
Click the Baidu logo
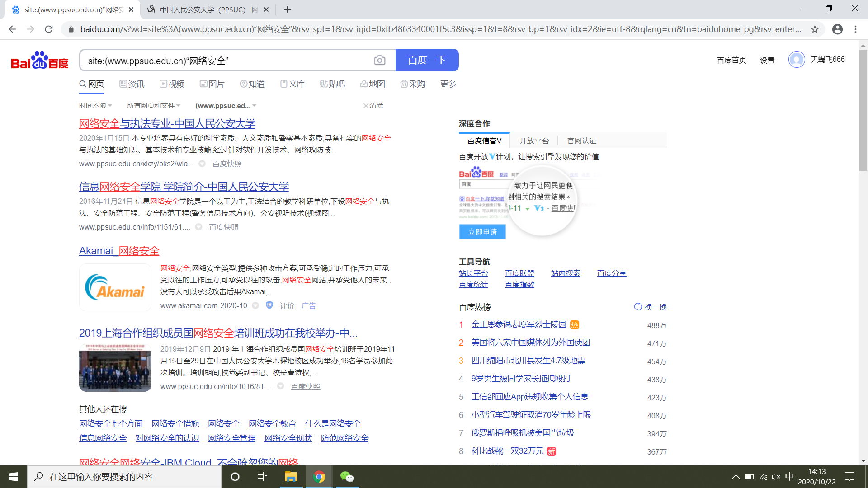point(40,61)
